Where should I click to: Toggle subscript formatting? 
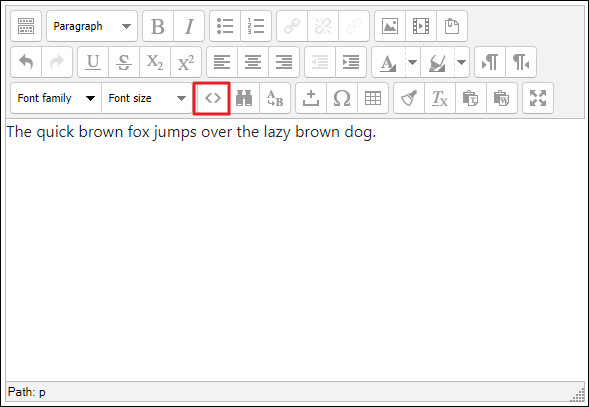[155, 62]
